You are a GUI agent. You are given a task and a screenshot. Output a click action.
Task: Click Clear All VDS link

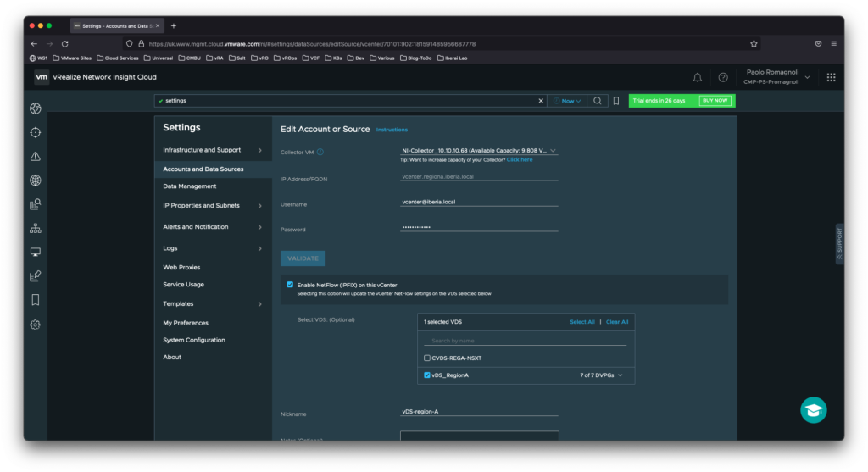click(617, 322)
